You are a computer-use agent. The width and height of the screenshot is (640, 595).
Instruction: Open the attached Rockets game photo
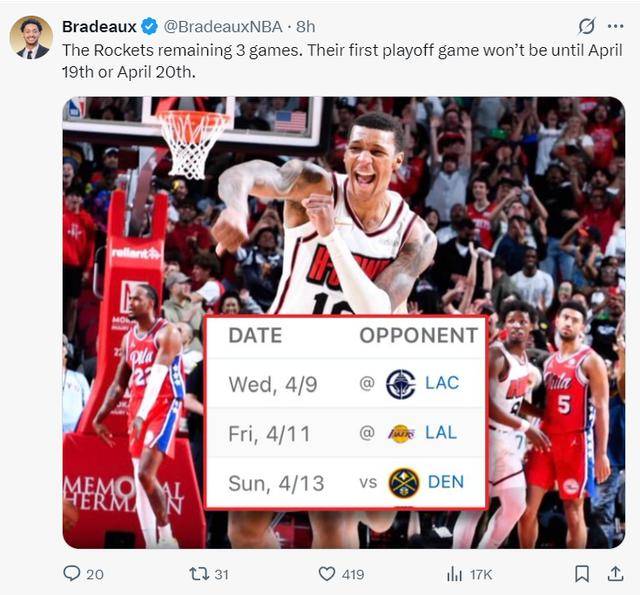pos(344,322)
